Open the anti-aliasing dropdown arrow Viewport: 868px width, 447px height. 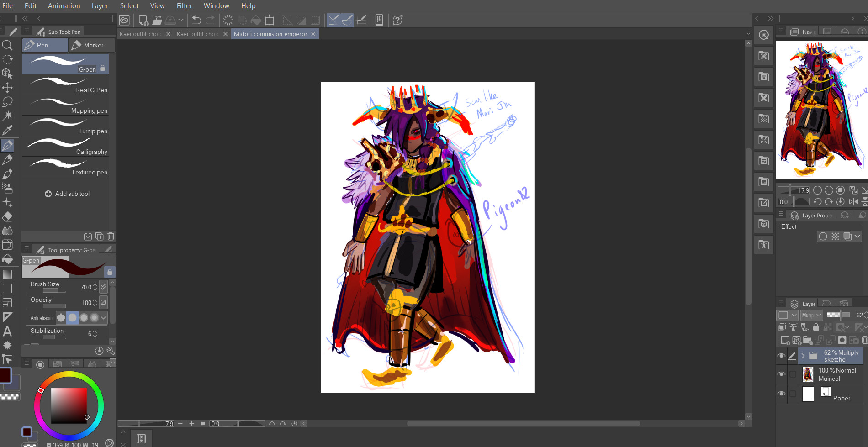coord(104,317)
